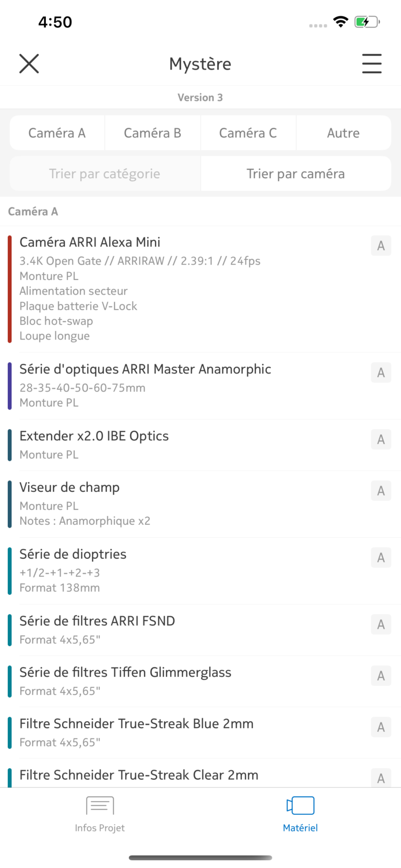401x868 pixels.
Task: Open the Infos Projet tab icon
Action: (100, 806)
